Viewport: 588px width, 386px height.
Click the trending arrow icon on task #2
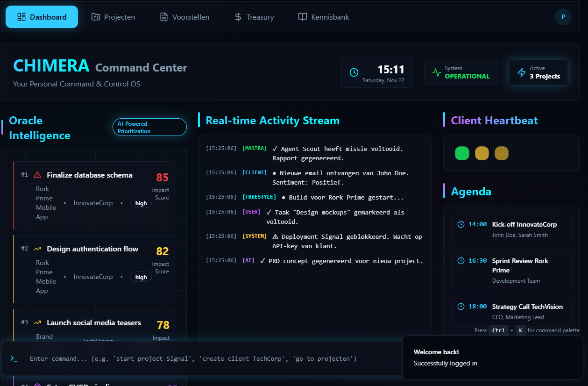tap(37, 249)
